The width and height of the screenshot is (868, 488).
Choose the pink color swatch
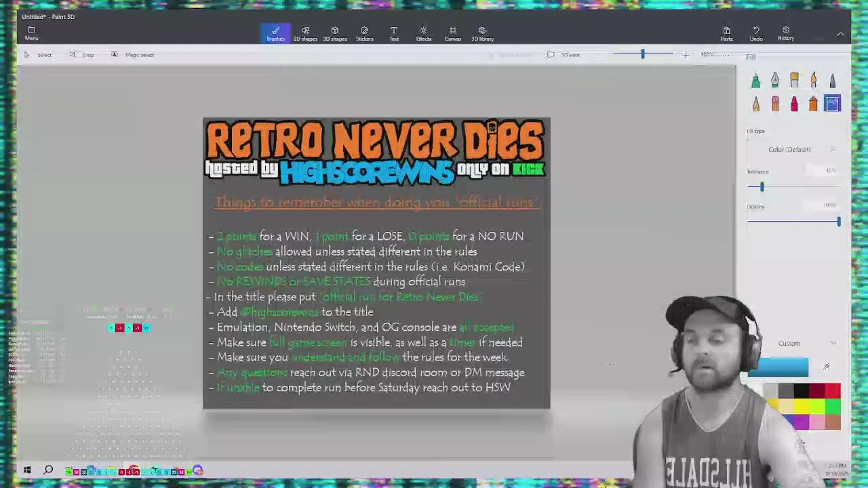point(817,422)
